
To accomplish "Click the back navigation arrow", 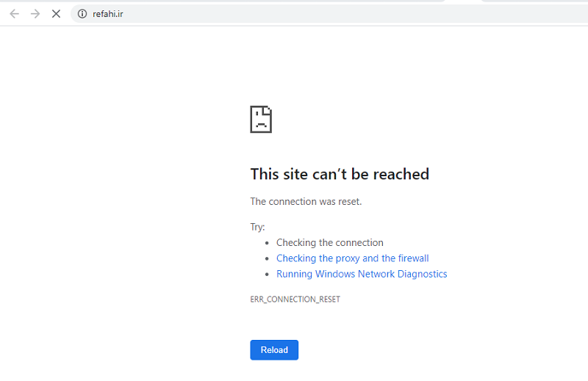I will click(x=14, y=14).
